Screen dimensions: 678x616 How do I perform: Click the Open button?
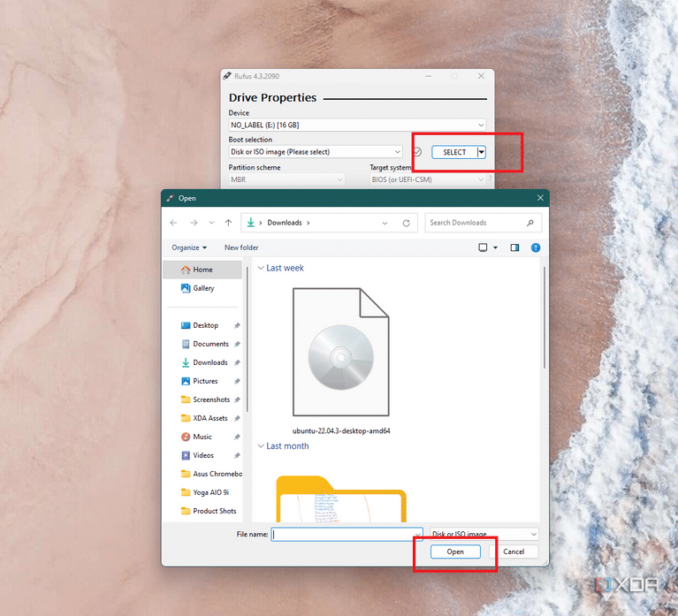455,551
